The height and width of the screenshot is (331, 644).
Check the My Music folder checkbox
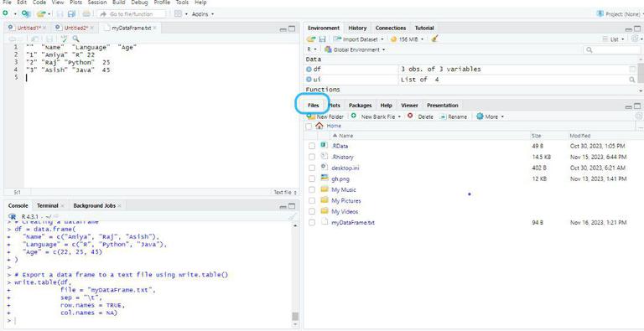coord(312,189)
